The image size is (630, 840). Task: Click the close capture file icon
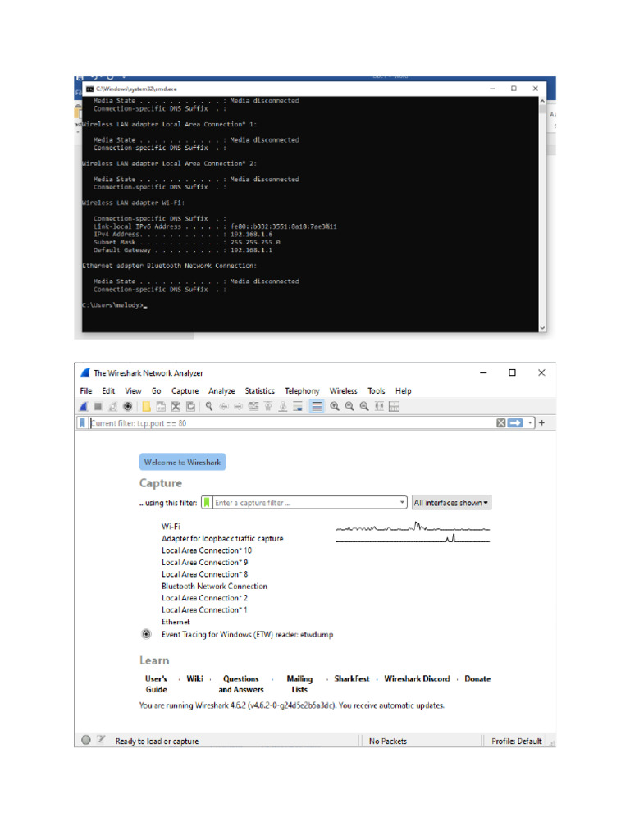click(x=176, y=407)
